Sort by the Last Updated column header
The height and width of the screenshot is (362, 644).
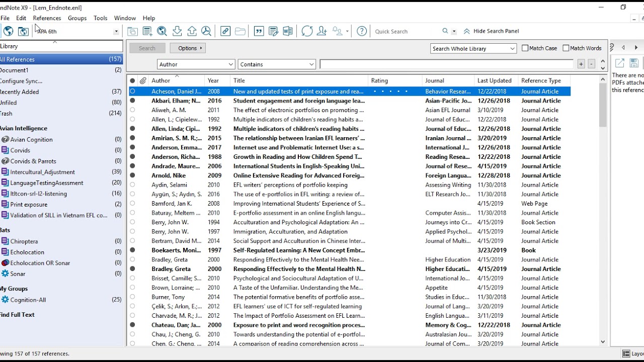pyautogui.click(x=496, y=80)
